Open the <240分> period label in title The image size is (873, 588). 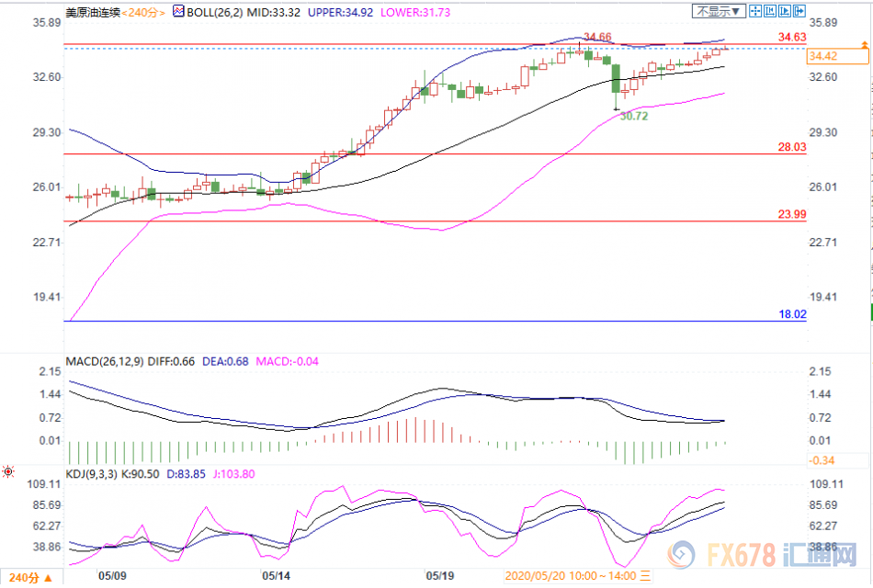(144, 13)
